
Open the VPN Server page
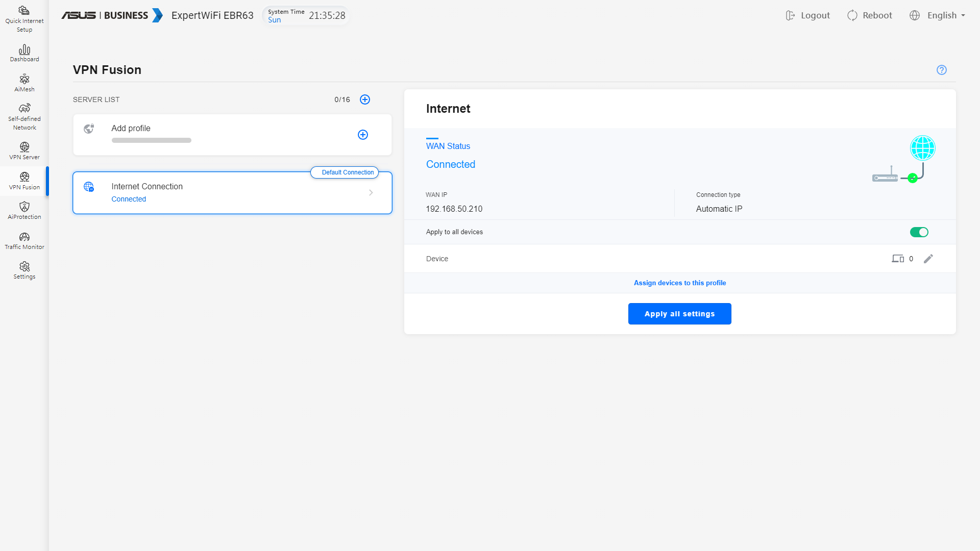click(24, 151)
